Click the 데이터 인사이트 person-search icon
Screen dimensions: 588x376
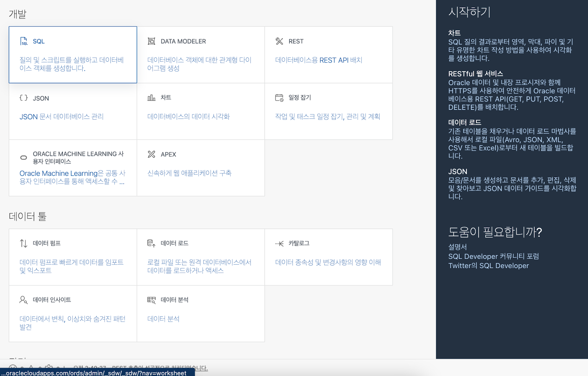(x=24, y=300)
